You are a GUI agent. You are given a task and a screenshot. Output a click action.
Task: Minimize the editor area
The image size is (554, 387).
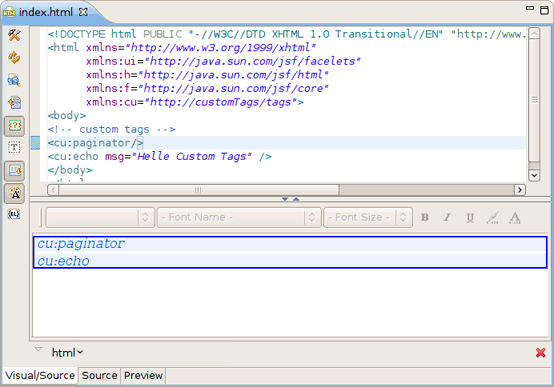(530, 8)
